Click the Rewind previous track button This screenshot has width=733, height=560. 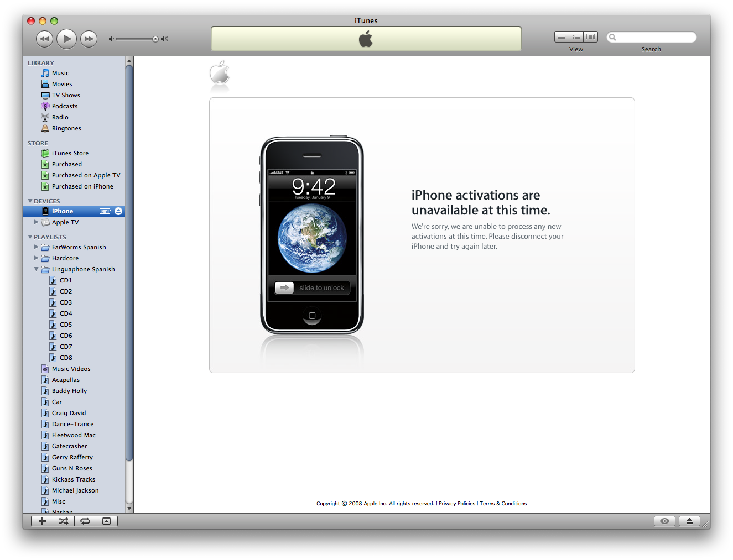click(44, 39)
